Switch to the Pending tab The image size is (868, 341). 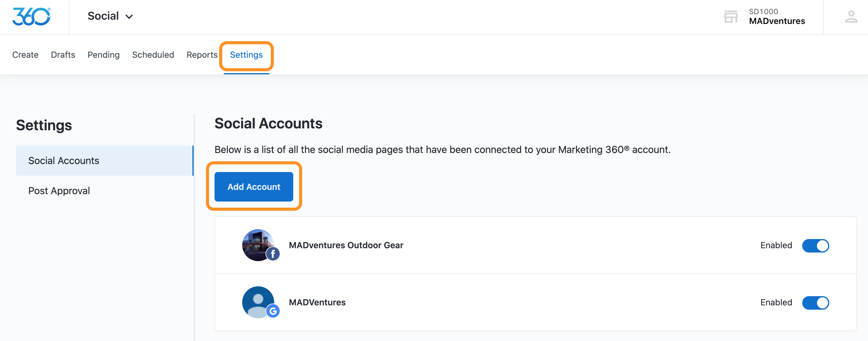104,55
